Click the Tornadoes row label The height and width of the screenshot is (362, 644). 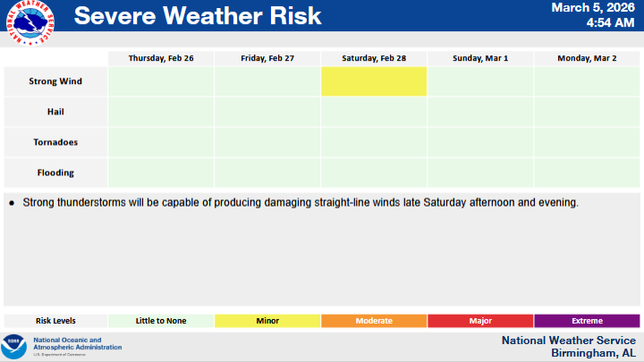pos(55,142)
